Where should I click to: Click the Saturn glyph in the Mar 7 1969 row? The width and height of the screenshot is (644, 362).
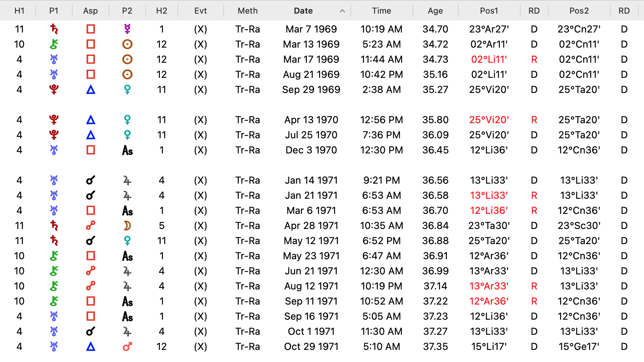pos(54,29)
